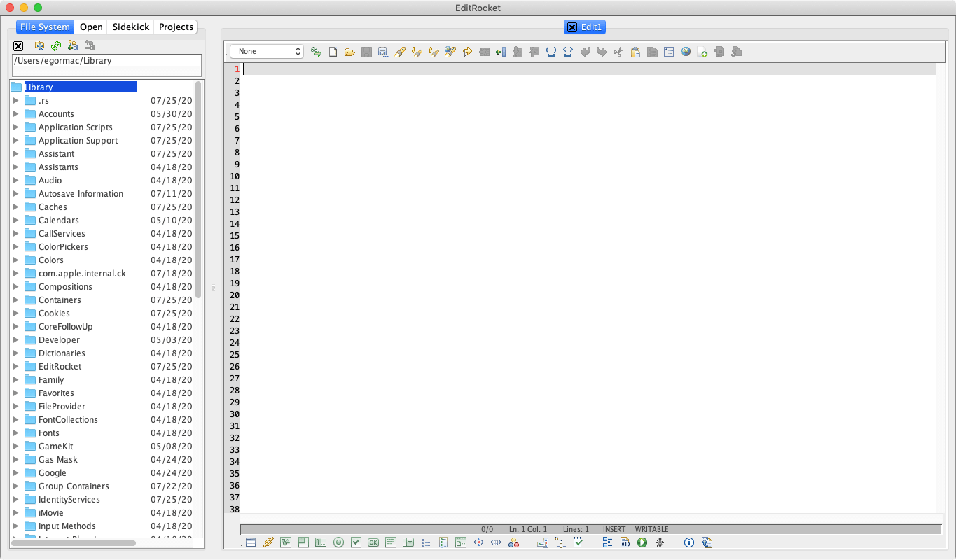Click the green play Run icon
The image size is (956, 560).
pos(642,542)
